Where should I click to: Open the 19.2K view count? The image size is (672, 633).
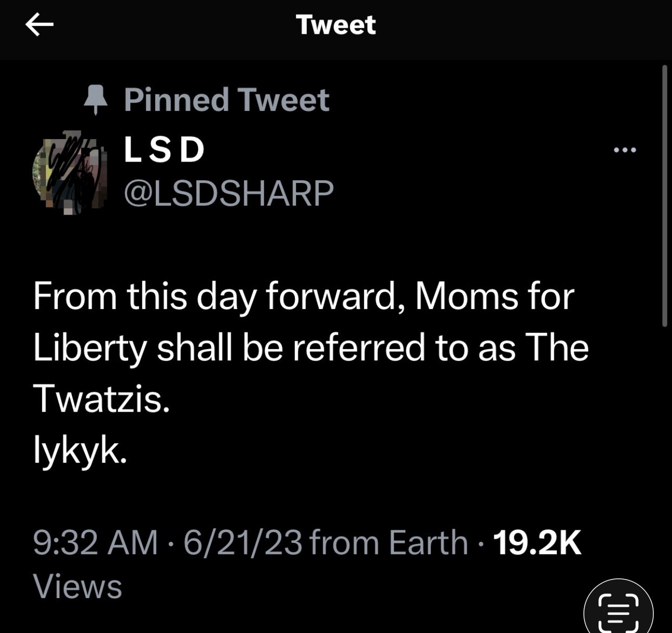pos(537,542)
